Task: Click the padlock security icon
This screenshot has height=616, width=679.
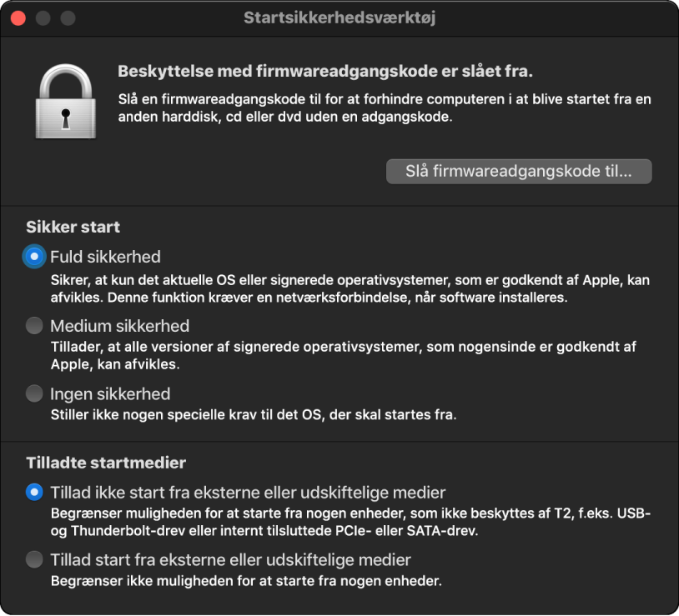Action: [66, 100]
